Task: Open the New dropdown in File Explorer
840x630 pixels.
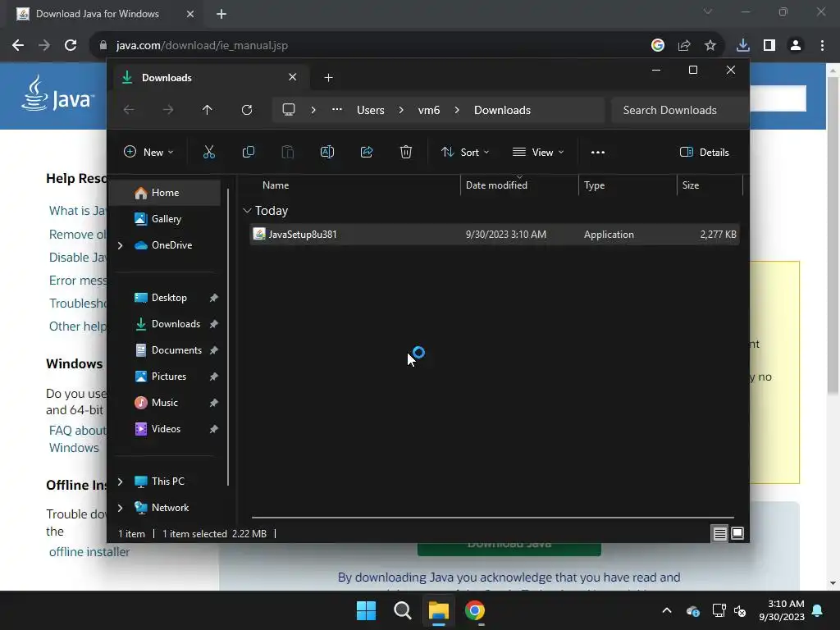Action: 148,152
